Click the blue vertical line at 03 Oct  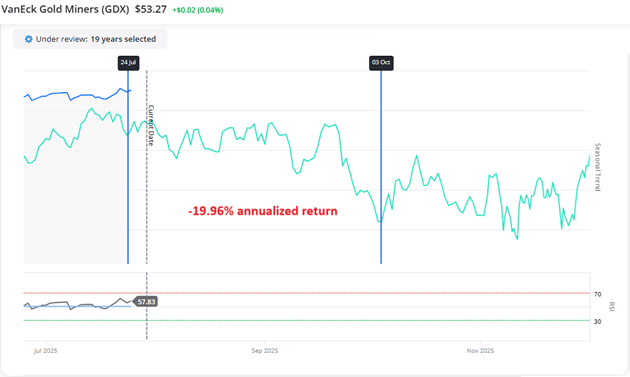[x=381, y=167]
